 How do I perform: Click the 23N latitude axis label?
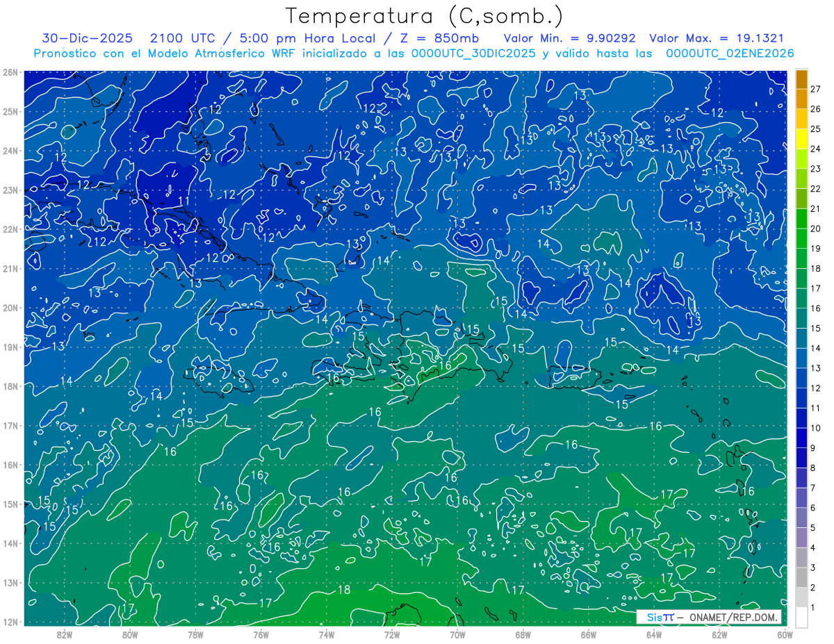click(x=10, y=190)
